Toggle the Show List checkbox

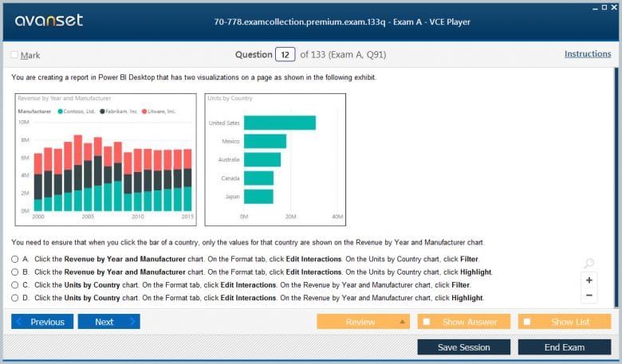[x=527, y=322]
